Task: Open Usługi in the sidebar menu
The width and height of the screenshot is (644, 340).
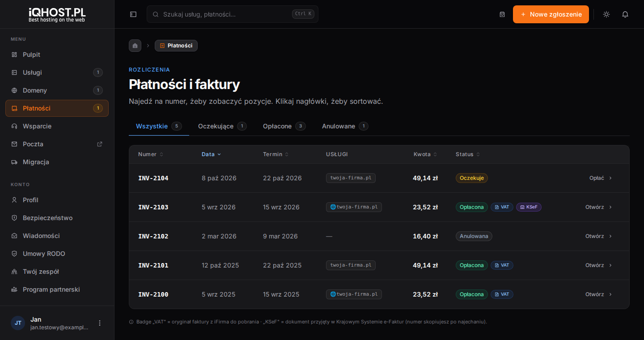Action: [57, 72]
